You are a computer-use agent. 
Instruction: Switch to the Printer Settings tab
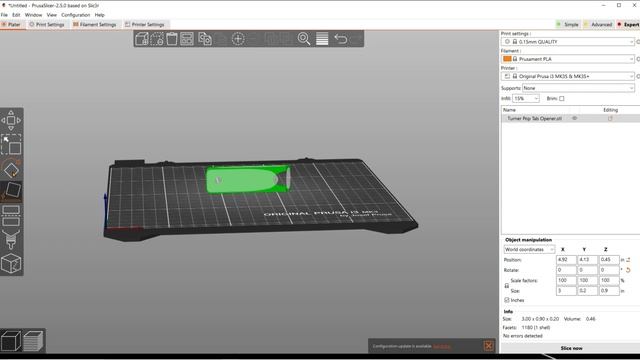click(x=145, y=24)
